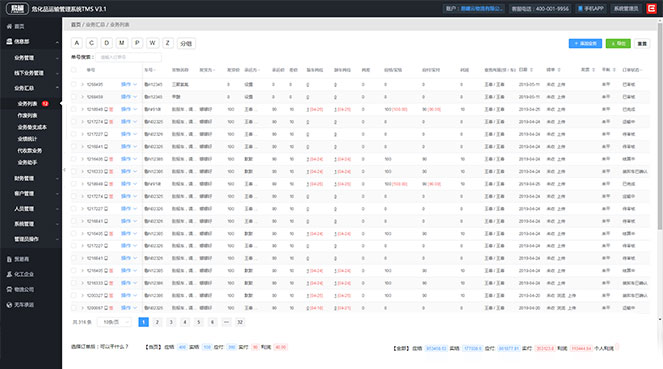Check the checkbox for order 1268495 row
The width and height of the screenshot is (663, 369).
[74, 85]
